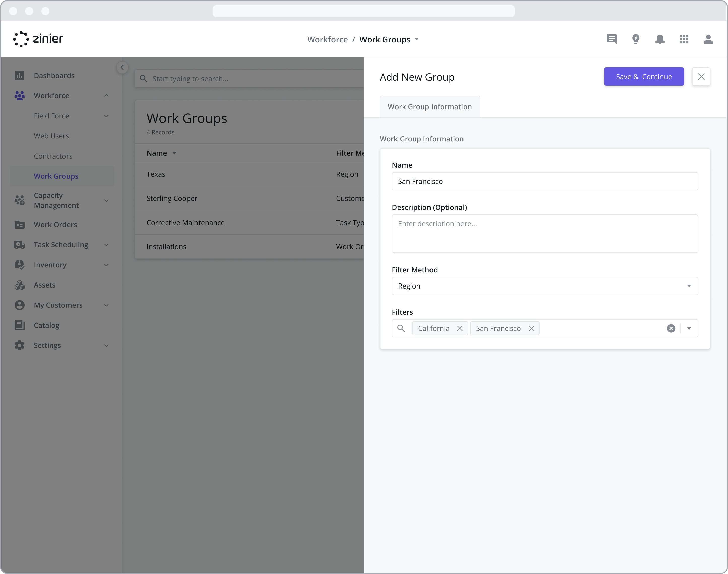Open the Filter Method Region dropdown
The height and width of the screenshot is (574, 728).
[x=545, y=286]
